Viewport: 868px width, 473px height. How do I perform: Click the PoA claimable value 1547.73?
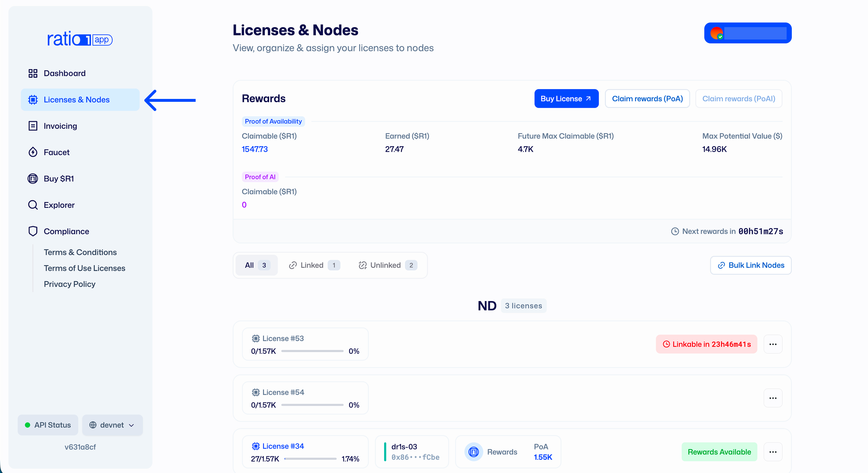tap(255, 149)
